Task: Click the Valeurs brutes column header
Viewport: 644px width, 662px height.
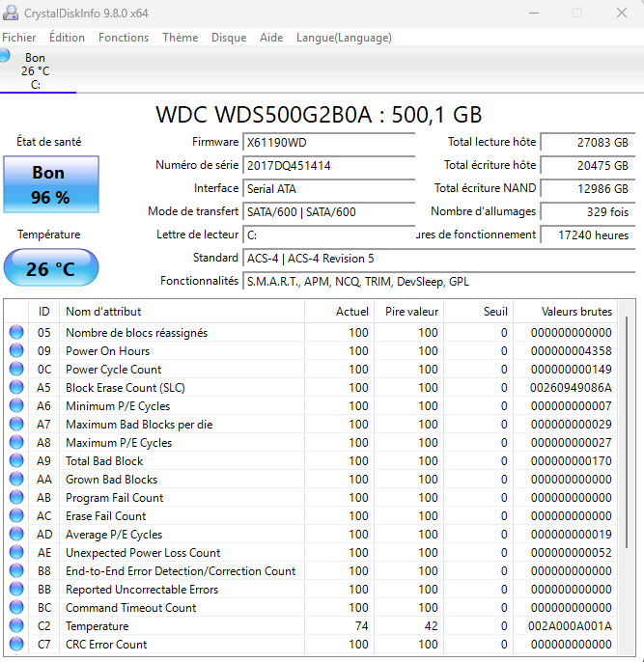Action: (x=566, y=312)
